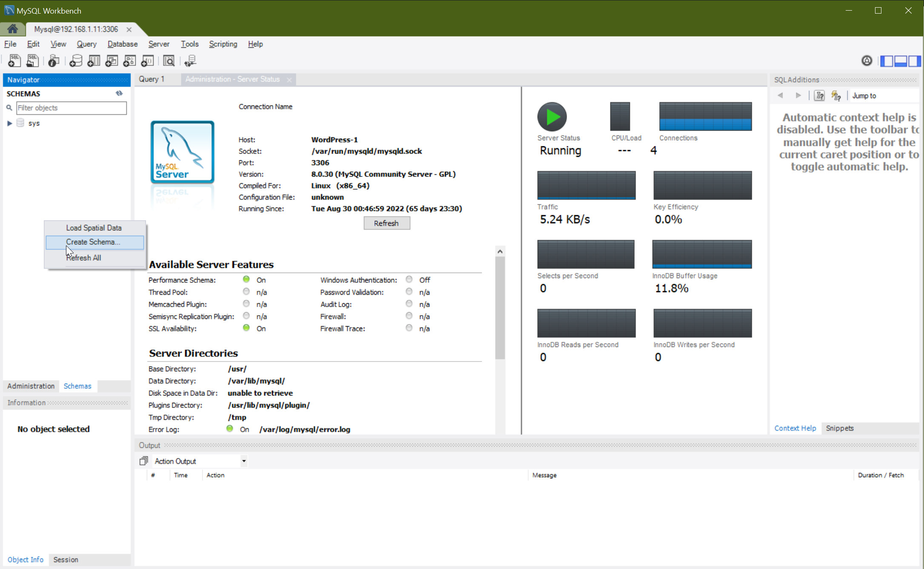Click SSL Availability On indicator
The height and width of the screenshot is (569, 924).
[246, 328]
